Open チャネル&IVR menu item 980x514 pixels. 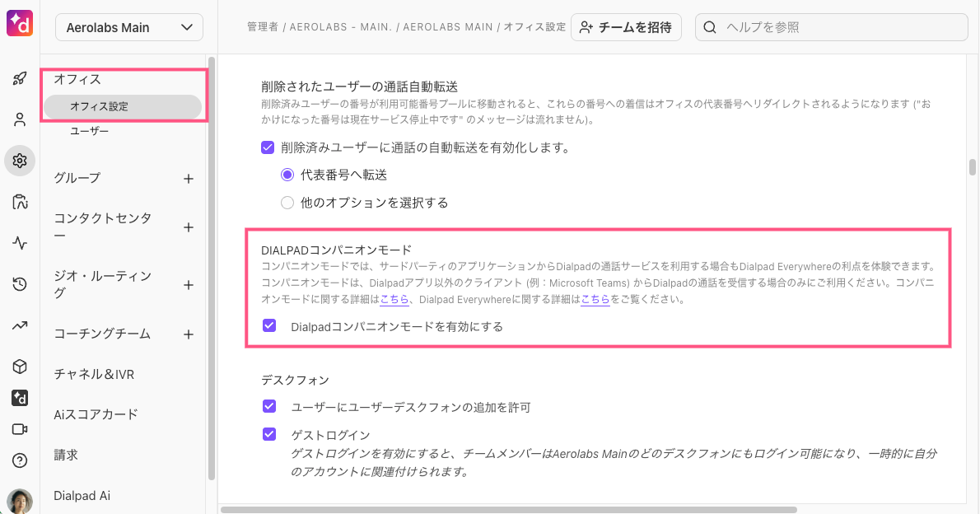(94, 375)
